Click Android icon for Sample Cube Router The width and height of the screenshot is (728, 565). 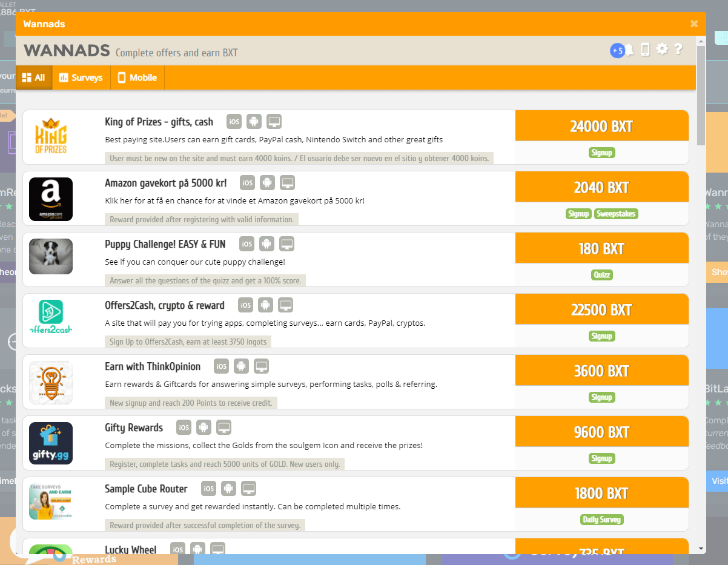click(228, 489)
